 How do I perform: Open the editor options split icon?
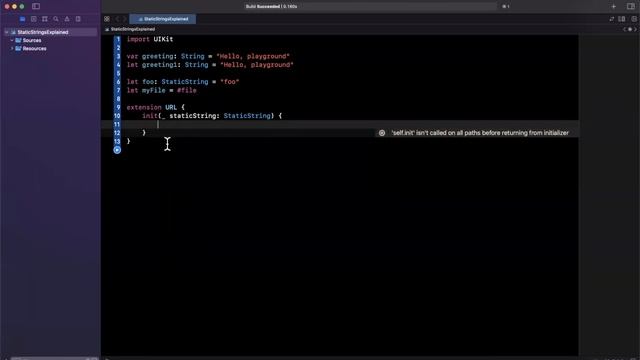pyautogui.click(x=622, y=19)
